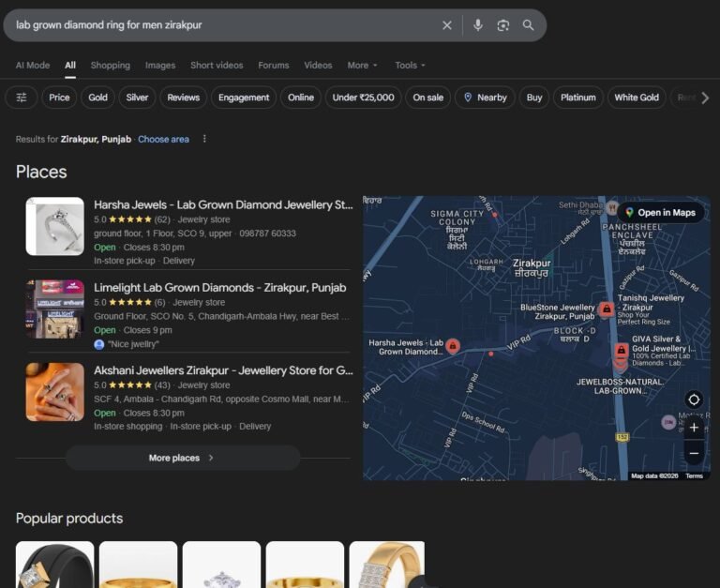Clear the search query with the X icon

pos(447,25)
